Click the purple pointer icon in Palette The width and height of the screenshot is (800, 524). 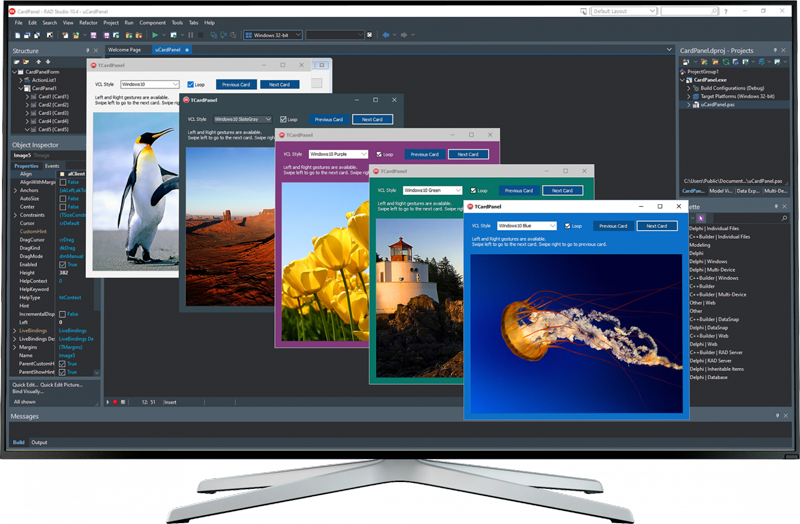(701, 218)
